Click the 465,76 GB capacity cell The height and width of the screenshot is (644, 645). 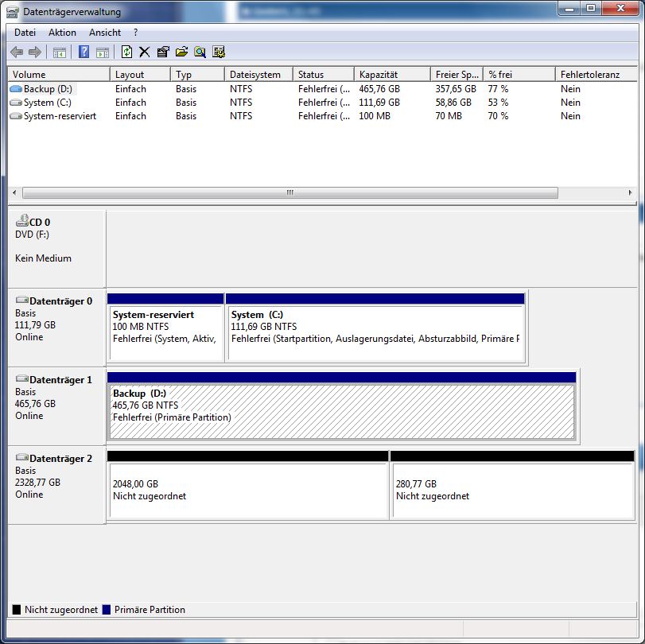click(x=379, y=89)
